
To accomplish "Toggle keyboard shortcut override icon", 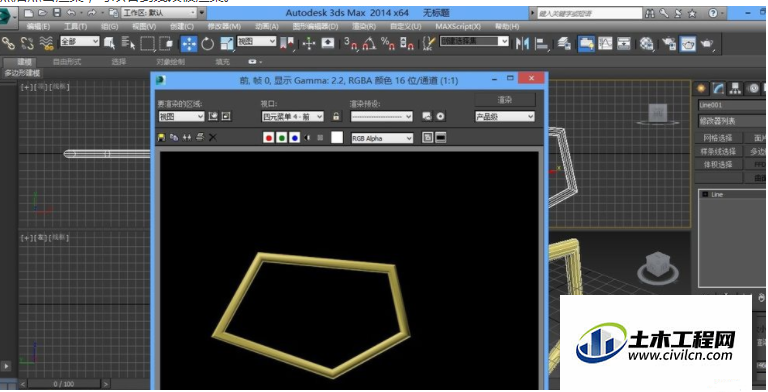I will point(328,44).
